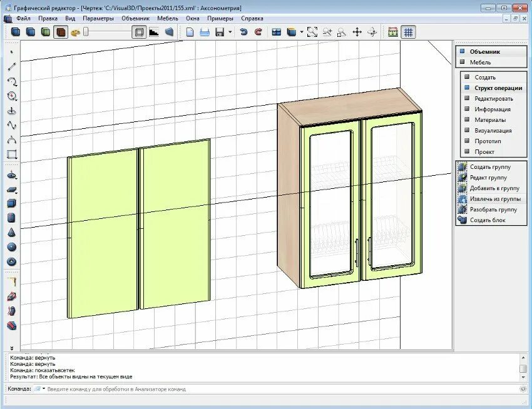Select the sphere solid tool

point(12,247)
